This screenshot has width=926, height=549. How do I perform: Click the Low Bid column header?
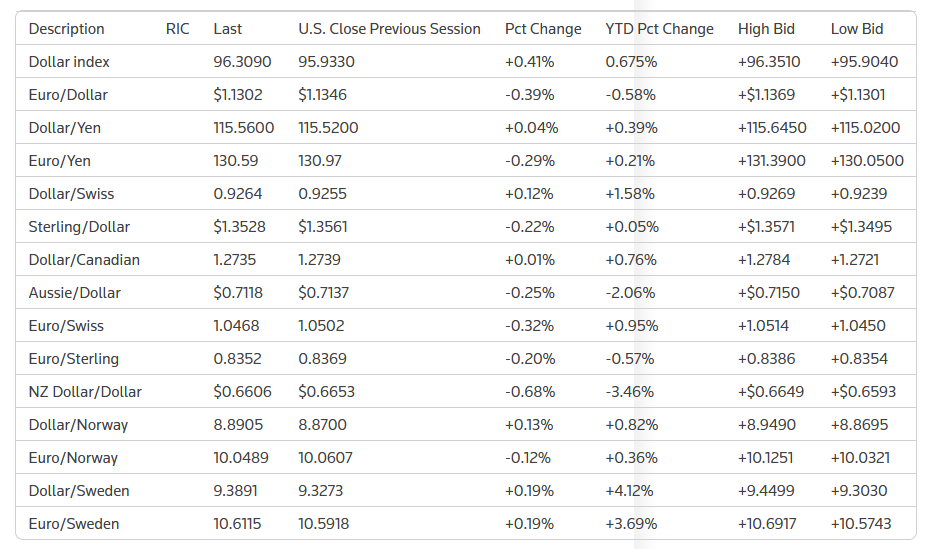pos(857,29)
